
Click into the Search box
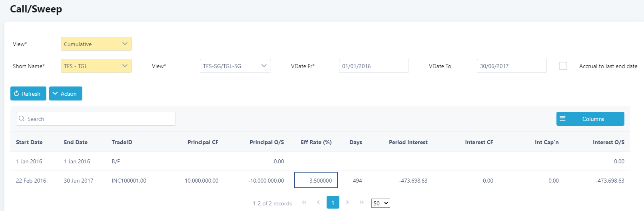click(96, 119)
